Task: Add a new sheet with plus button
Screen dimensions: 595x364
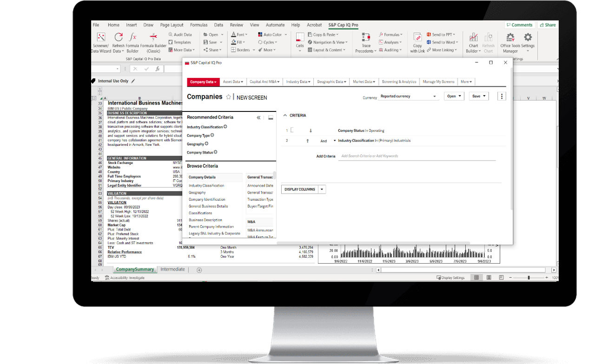Action: [x=199, y=270]
